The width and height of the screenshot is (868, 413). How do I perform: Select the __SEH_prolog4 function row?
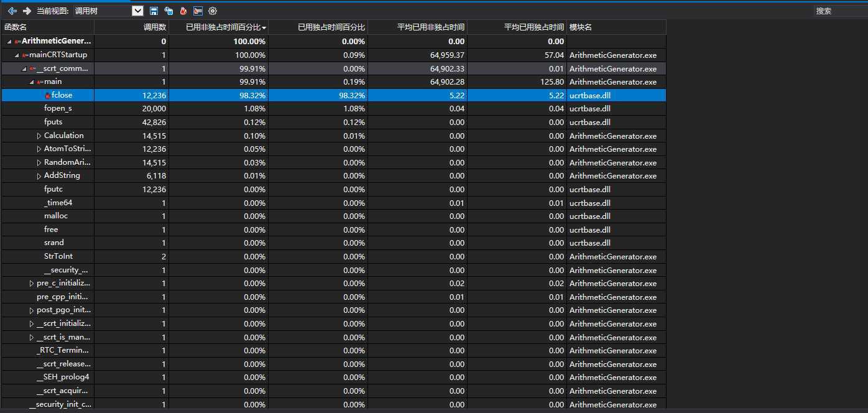point(333,378)
